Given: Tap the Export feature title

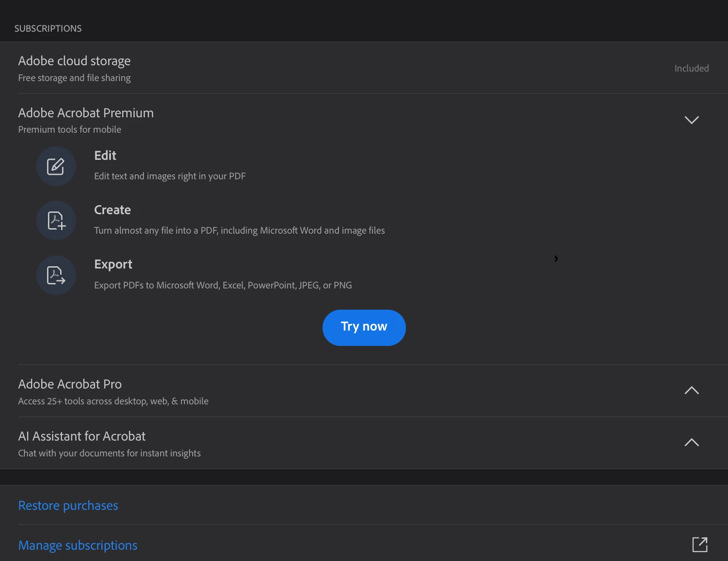Looking at the screenshot, I should pos(113,264).
